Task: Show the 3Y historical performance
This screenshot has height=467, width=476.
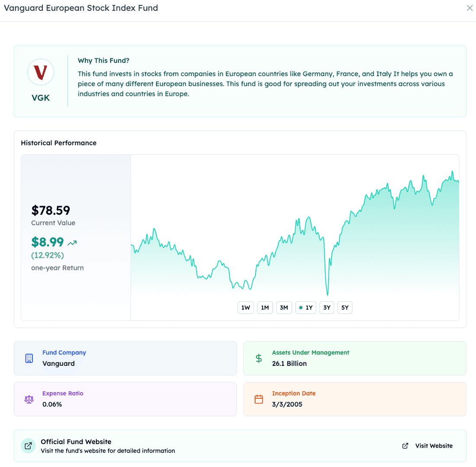Action: 326,308
